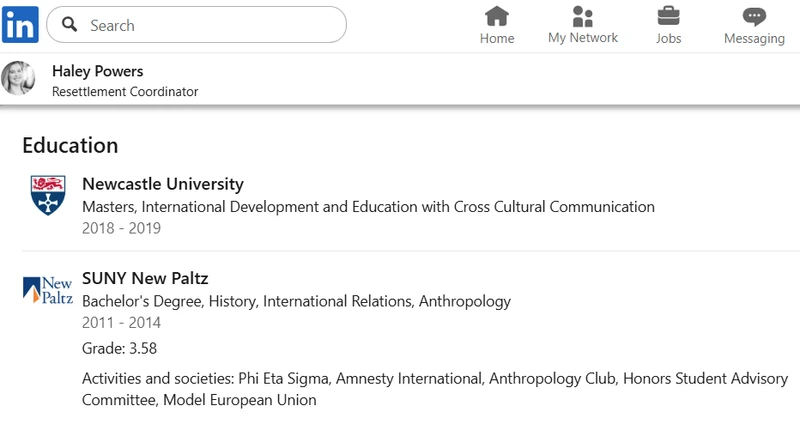Click the Resettlement Coordinator headline text

(125, 92)
